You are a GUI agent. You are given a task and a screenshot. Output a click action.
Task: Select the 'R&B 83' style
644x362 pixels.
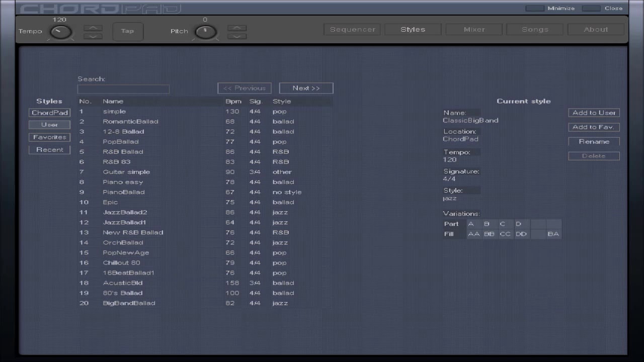coord(205,162)
